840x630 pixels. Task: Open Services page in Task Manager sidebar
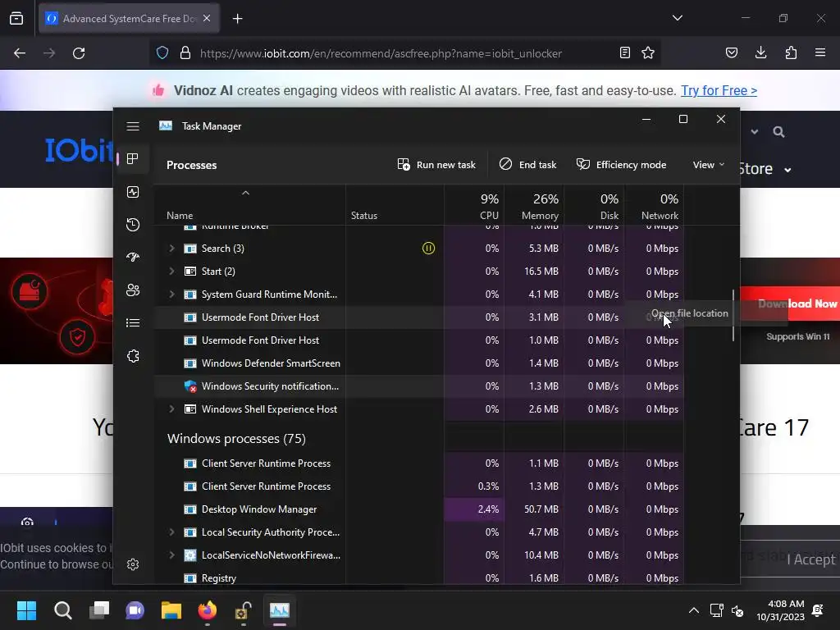point(133,356)
